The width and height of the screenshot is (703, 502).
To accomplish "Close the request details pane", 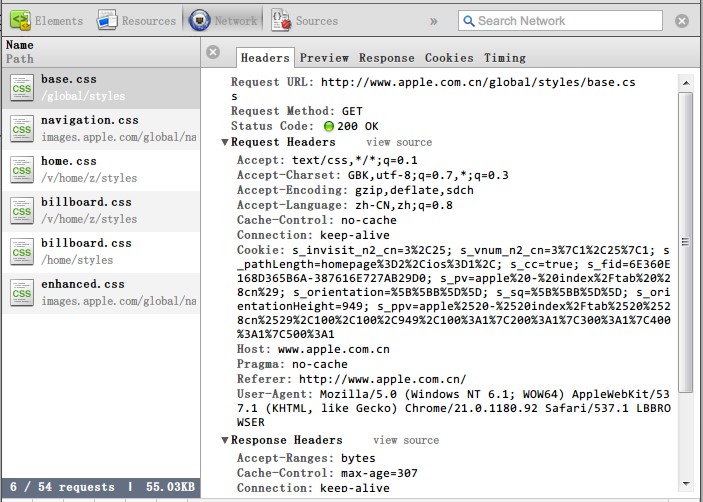I will pyautogui.click(x=213, y=52).
